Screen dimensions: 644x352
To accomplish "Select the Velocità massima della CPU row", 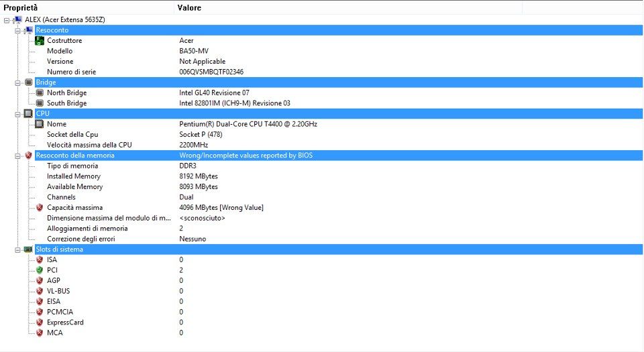I will click(89, 145).
